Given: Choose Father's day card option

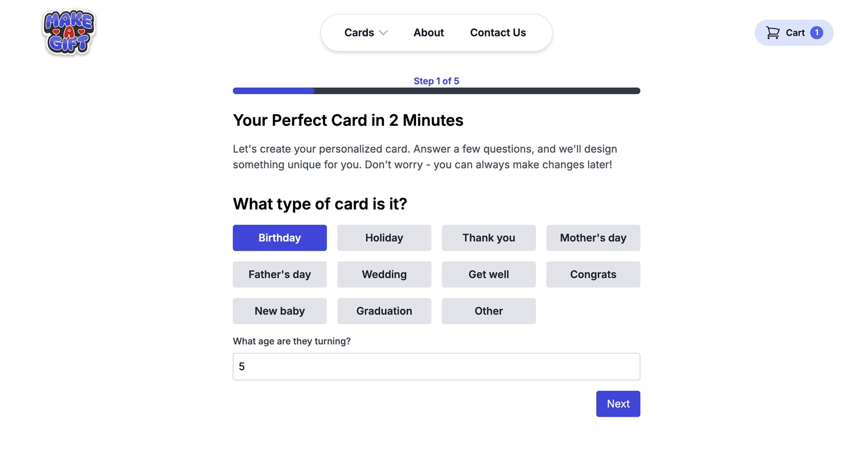Looking at the screenshot, I should (279, 274).
